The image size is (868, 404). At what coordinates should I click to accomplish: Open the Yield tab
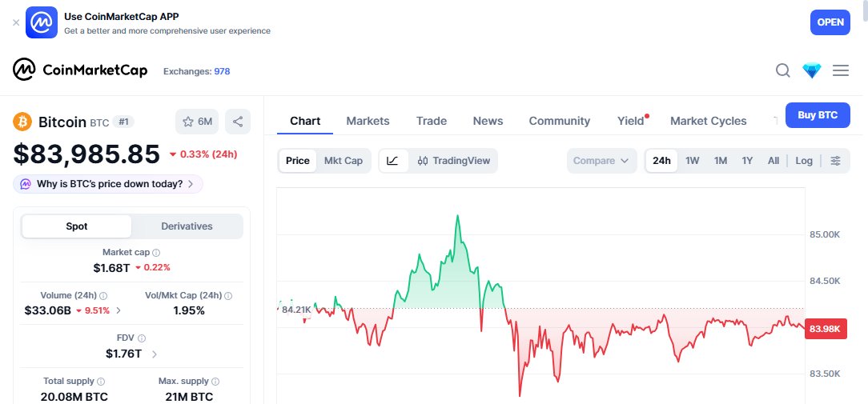coord(631,121)
